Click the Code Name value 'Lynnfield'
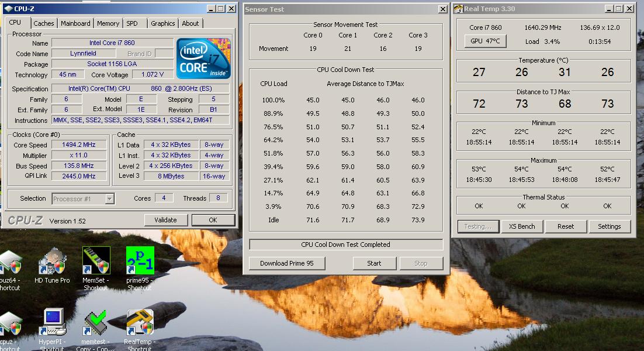 coord(83,53)
